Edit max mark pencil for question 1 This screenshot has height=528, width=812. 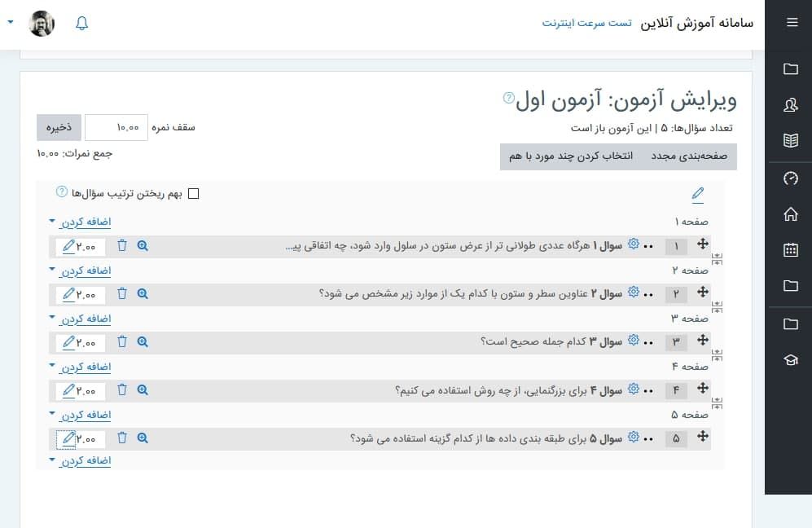point(68,246)
